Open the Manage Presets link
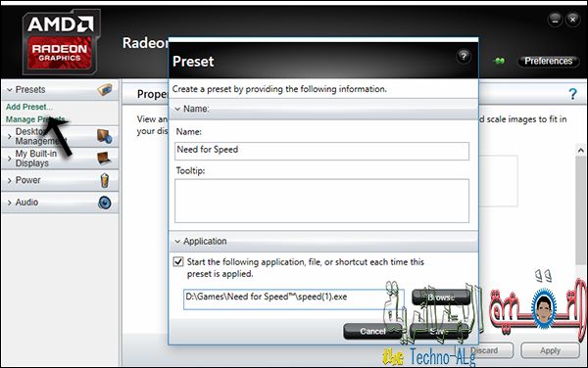The height and width of the screenshot is (368, 588). pos(35,119)
